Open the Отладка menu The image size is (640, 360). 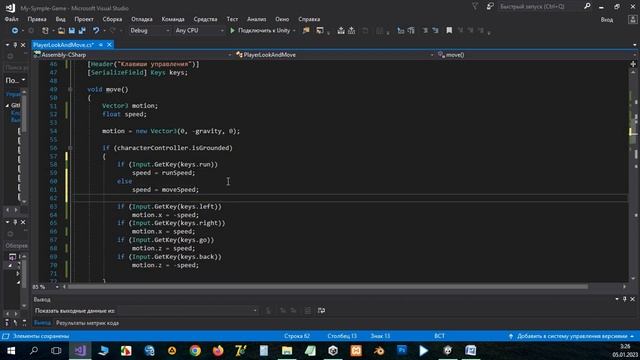click(142, 19)
